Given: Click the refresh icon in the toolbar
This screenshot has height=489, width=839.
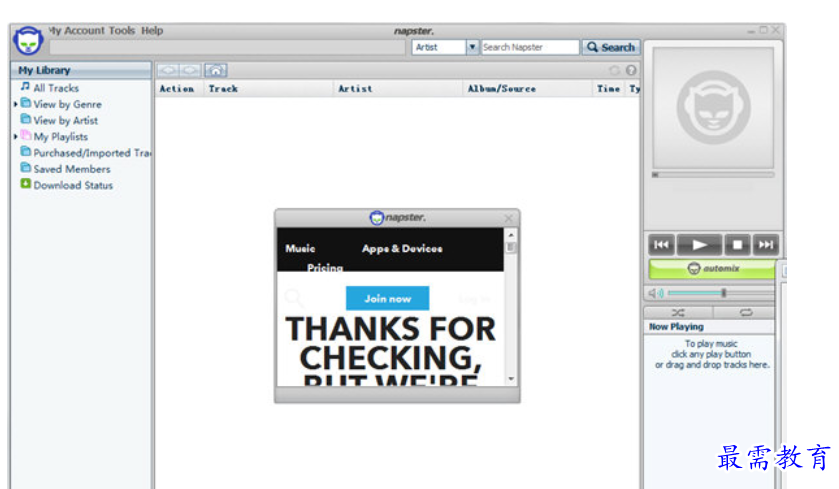Looking at the screenshot, I should [614, 70].
